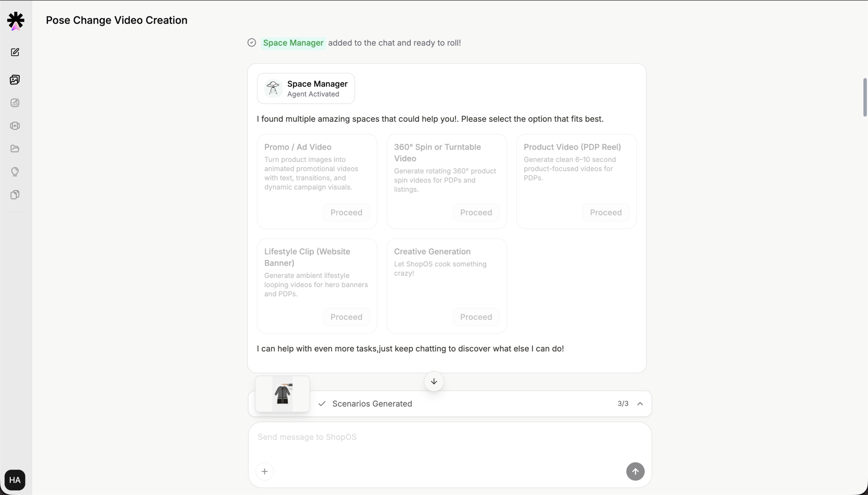The width and height of the screenshot is (868, 495).
Task: Select the media creation icon in sidebar
Action: [x=15, y=126]
